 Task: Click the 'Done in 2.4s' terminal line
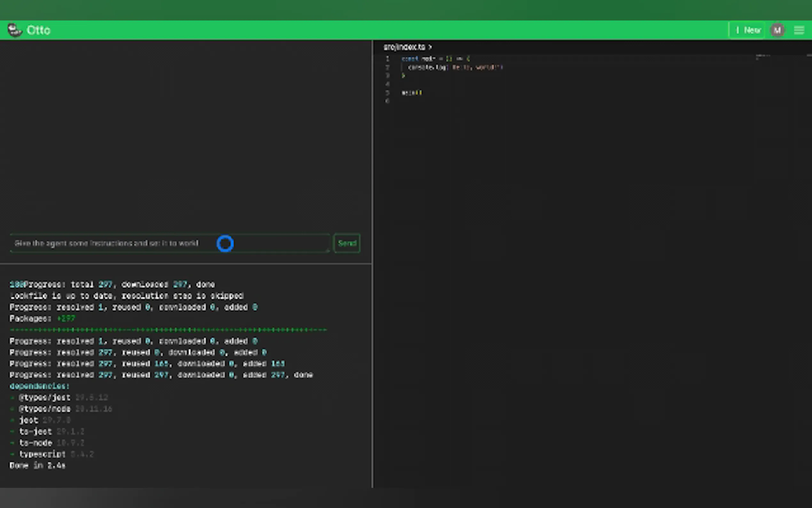click(37, 465)
